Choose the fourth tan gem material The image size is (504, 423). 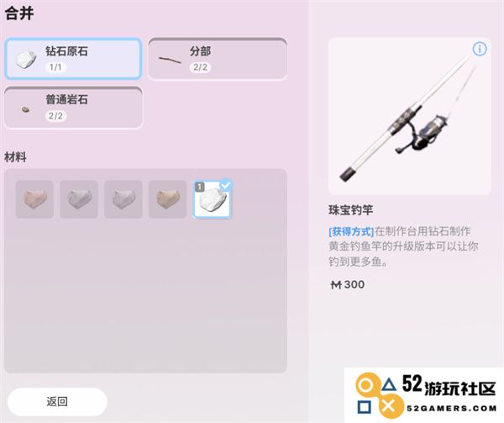coord(167,199)
